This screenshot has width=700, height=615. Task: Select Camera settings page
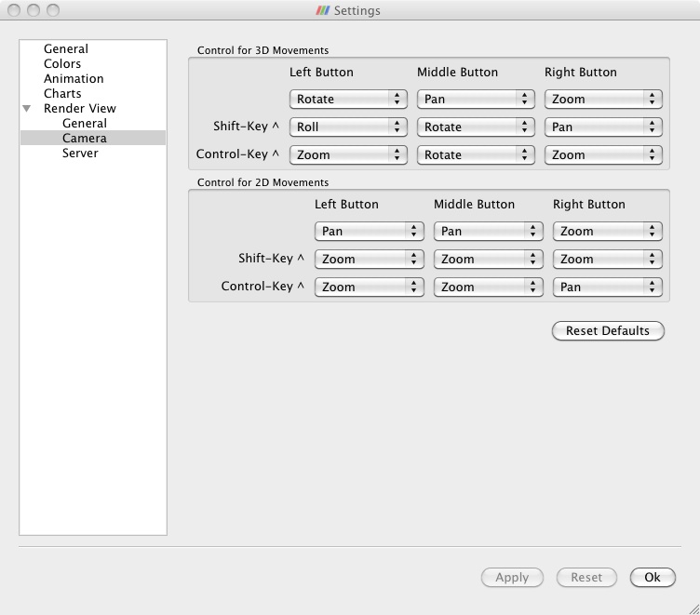point(93,138)
